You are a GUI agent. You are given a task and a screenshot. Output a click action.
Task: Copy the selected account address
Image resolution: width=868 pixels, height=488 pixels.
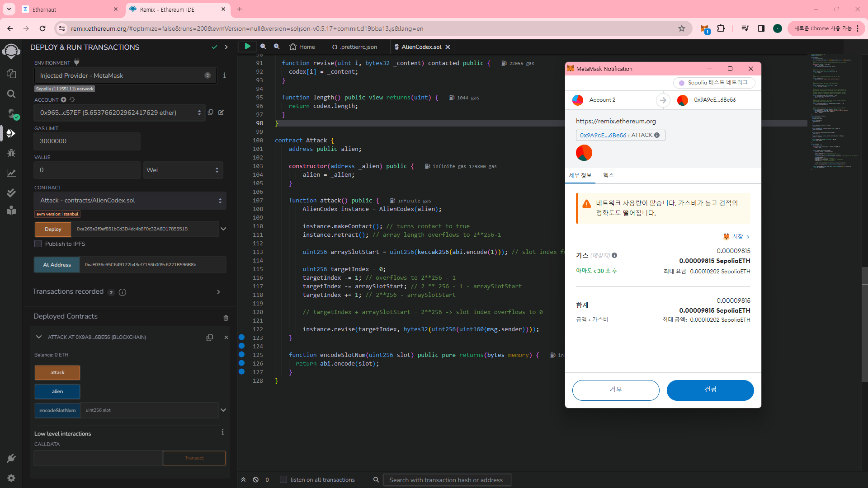point(210,113)
